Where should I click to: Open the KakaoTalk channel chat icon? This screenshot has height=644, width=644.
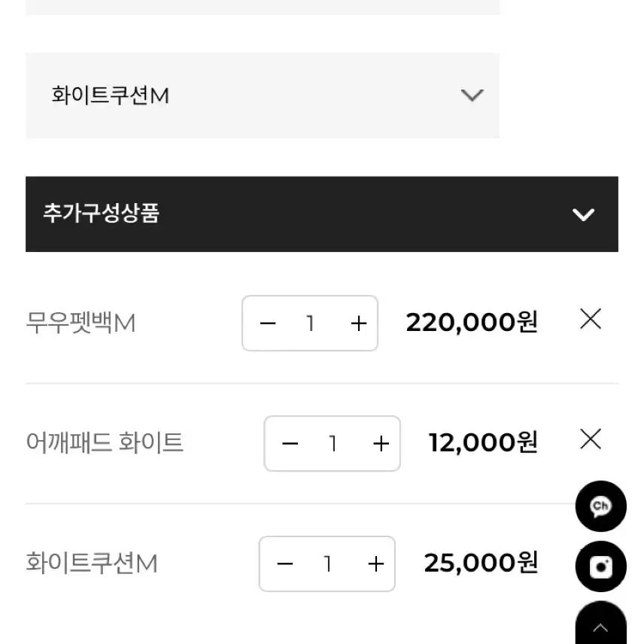click(x=600, y=506)
